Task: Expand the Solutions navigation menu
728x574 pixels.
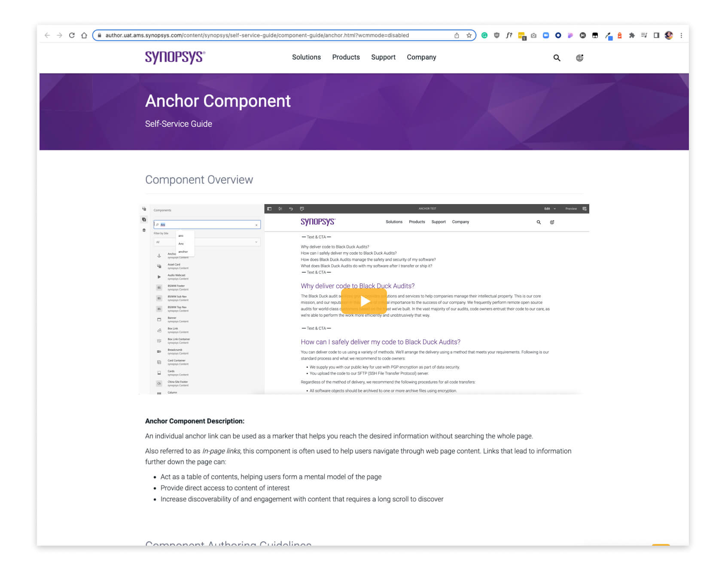Action: coord(306,57)
